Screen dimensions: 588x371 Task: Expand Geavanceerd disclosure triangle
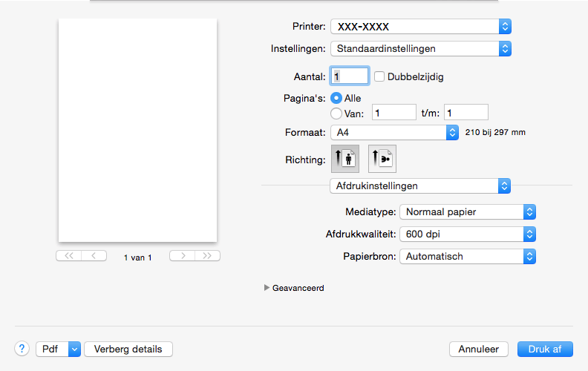[267, 287]
